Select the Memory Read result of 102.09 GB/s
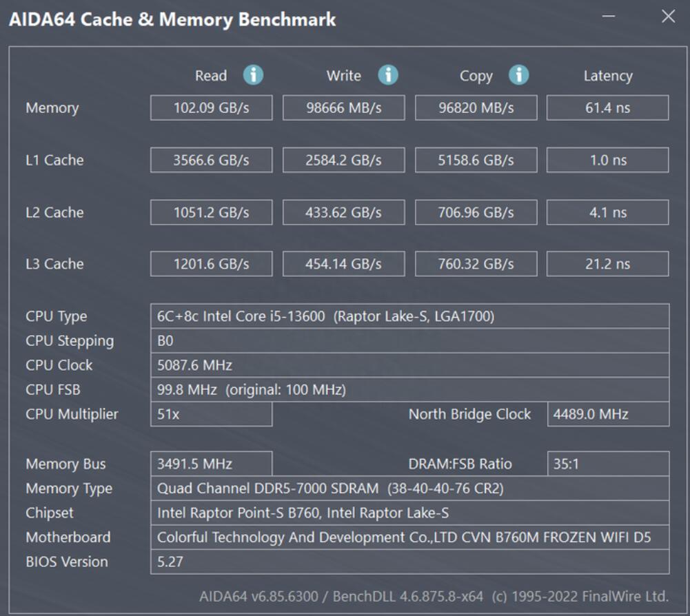Viewport: 690px width, 616px height. [211, 107]
